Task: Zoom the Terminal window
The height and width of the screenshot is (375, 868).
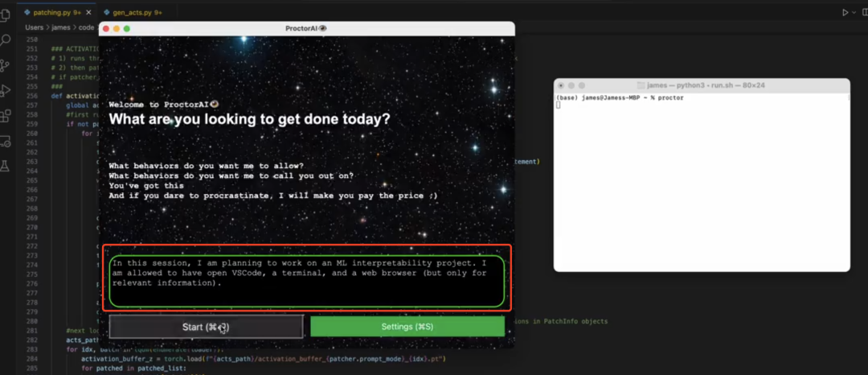Action: point(581,86)
